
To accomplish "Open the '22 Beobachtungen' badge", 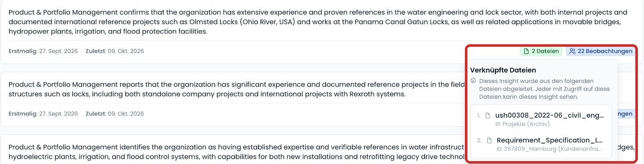I will 600,51.
